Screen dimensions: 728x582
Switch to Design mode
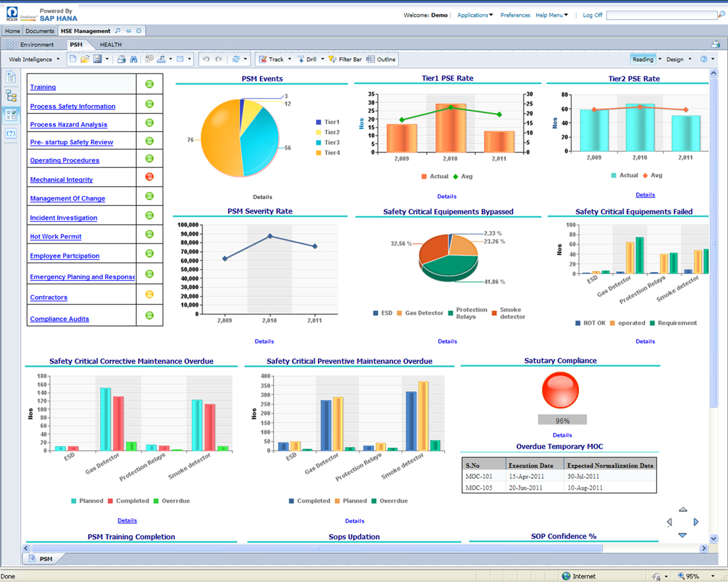click(x=675, y=59)
